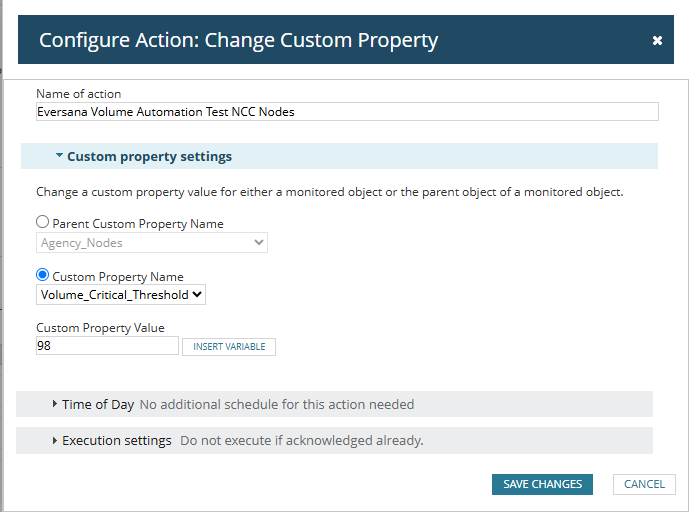Click 'Do not execute if acknowledged already' text

click(302, 441)
